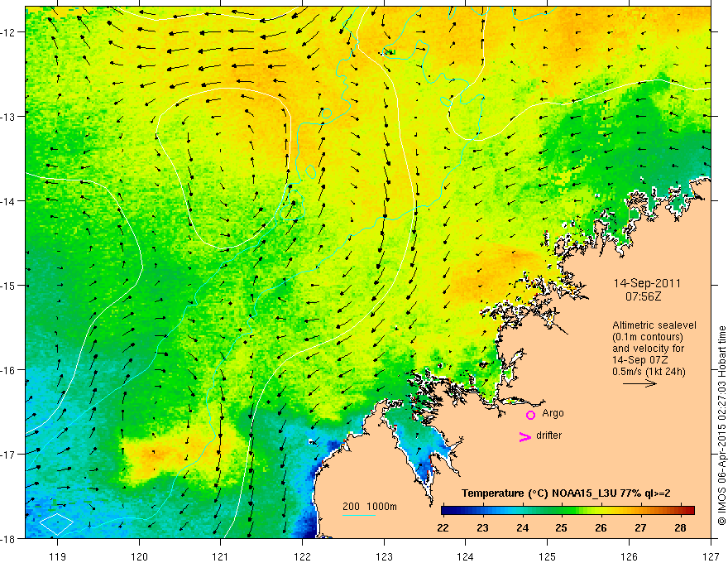
Task: Click the '200 1000m' depth contour label
Action: [370, 507]
